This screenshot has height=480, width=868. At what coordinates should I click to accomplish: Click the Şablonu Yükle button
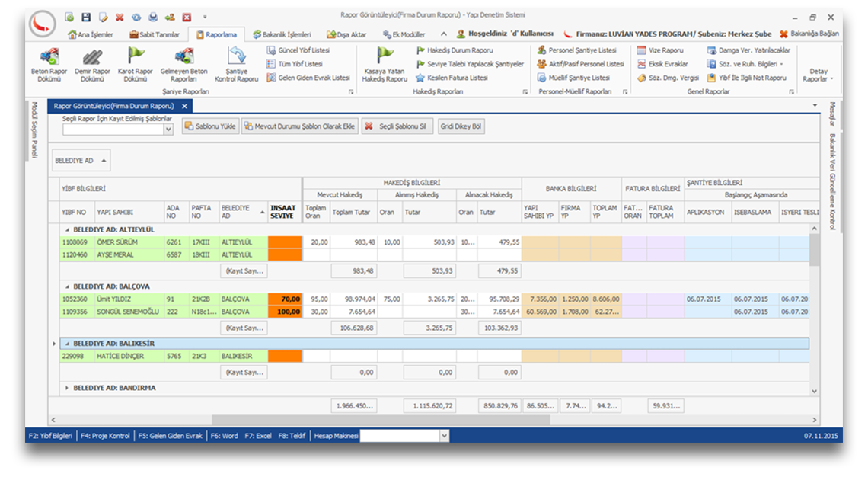pos(211,126)
